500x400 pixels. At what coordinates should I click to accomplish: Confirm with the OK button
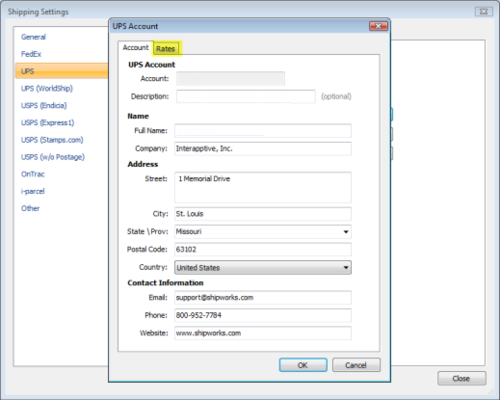point(303,365)
